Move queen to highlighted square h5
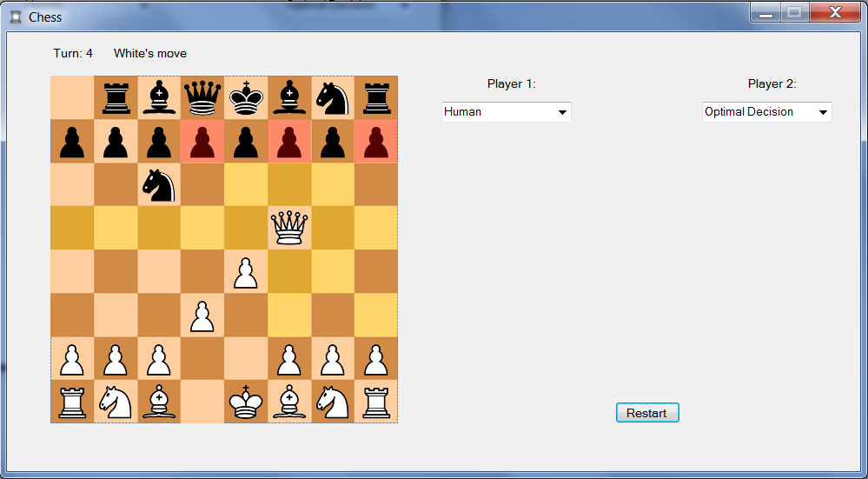This screenshot has width=868, height=479. point(376,228)
